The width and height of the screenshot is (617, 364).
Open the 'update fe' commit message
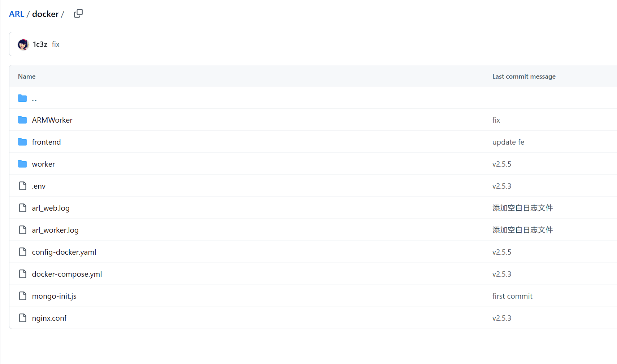508,142
